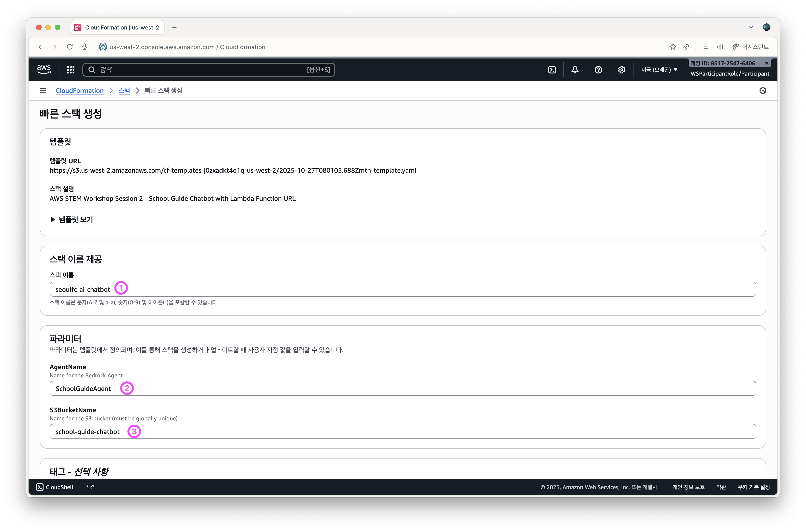This screenshot has height=532, width=806.
Task: Click the browser address bar URL
Action: tap(187, 47)
